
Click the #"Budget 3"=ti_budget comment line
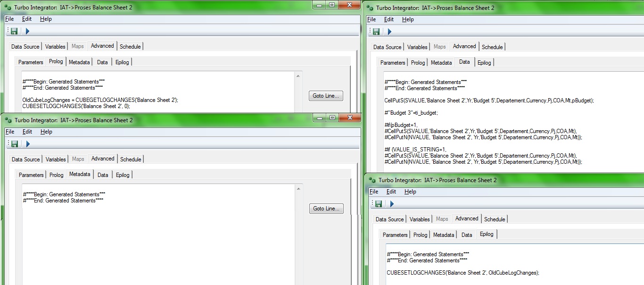point(411,113)
